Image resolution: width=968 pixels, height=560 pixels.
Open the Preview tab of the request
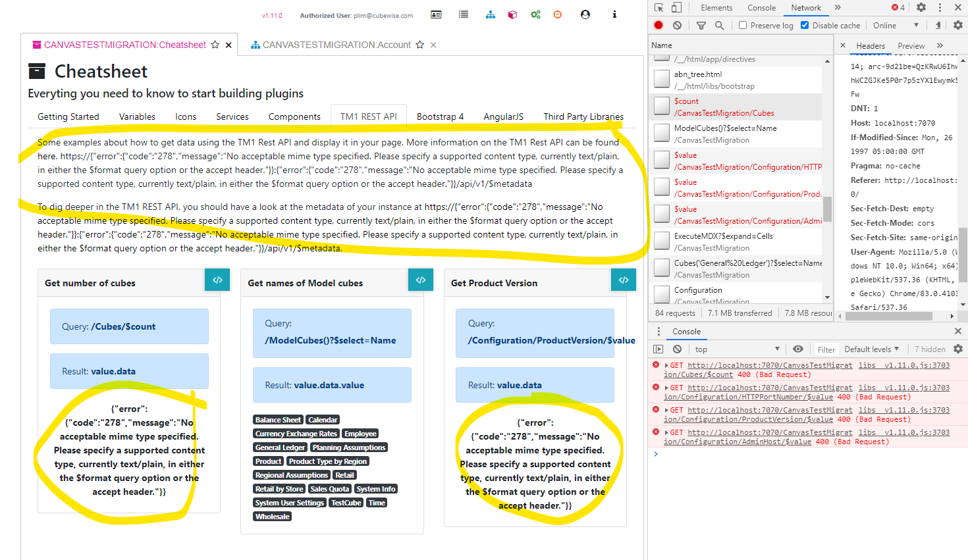[x=911, y=45]
